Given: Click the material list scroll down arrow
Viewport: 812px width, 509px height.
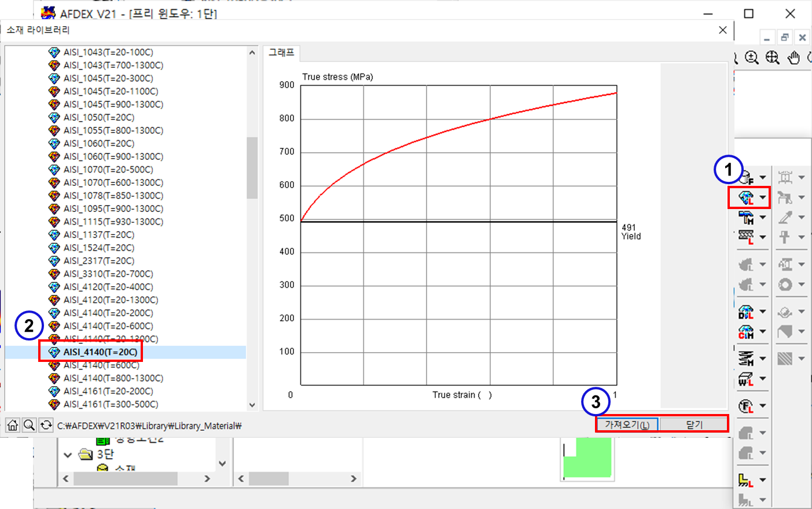Looking at the screenshot, I should click(252, 405).
